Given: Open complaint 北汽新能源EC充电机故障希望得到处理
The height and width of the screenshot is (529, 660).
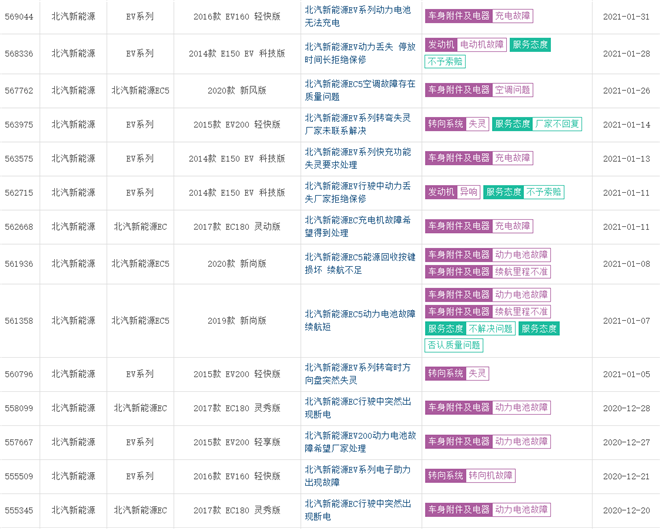Looking at the screenshot, I should pyautogui.click(x=358, y=226).
